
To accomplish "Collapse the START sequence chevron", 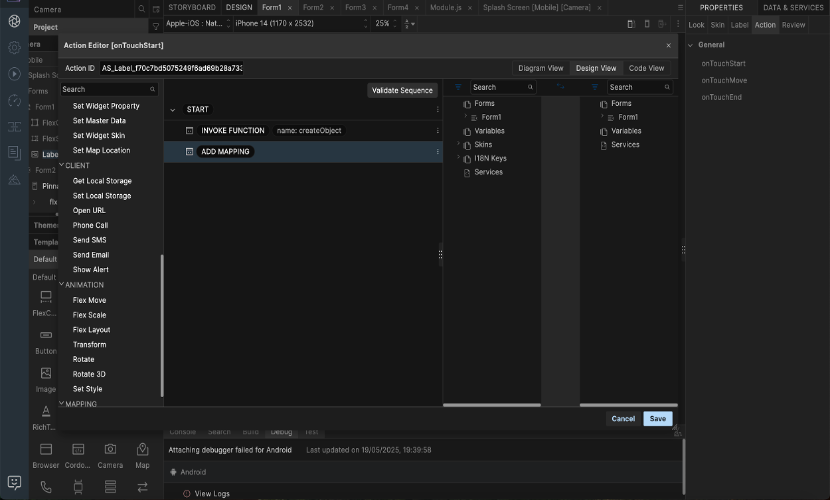I will 172,109.
